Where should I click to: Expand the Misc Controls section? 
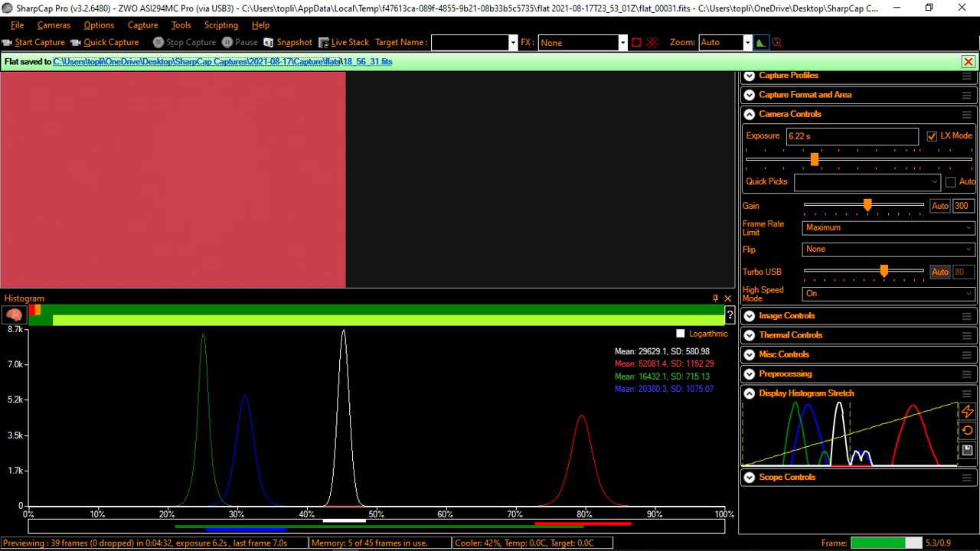[749, 354]
